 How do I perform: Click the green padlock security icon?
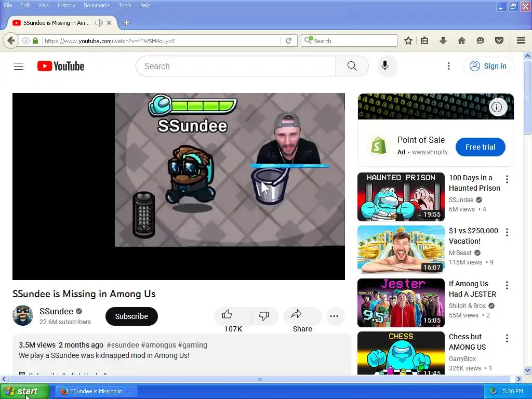click(35, 41)
